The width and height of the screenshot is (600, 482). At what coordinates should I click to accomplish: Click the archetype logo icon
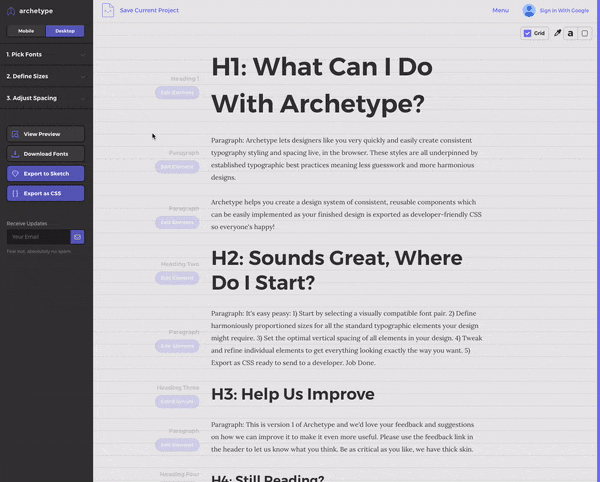pos(11,11)
